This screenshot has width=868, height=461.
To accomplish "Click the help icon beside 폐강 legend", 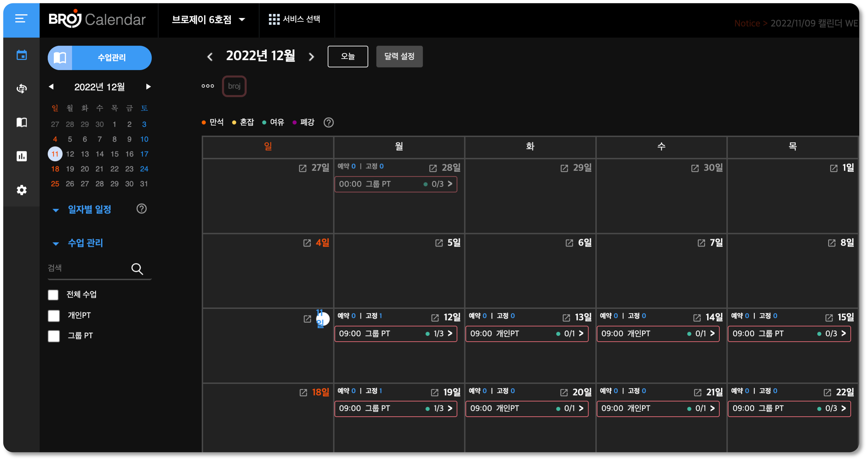I will (x=328, y=122).
